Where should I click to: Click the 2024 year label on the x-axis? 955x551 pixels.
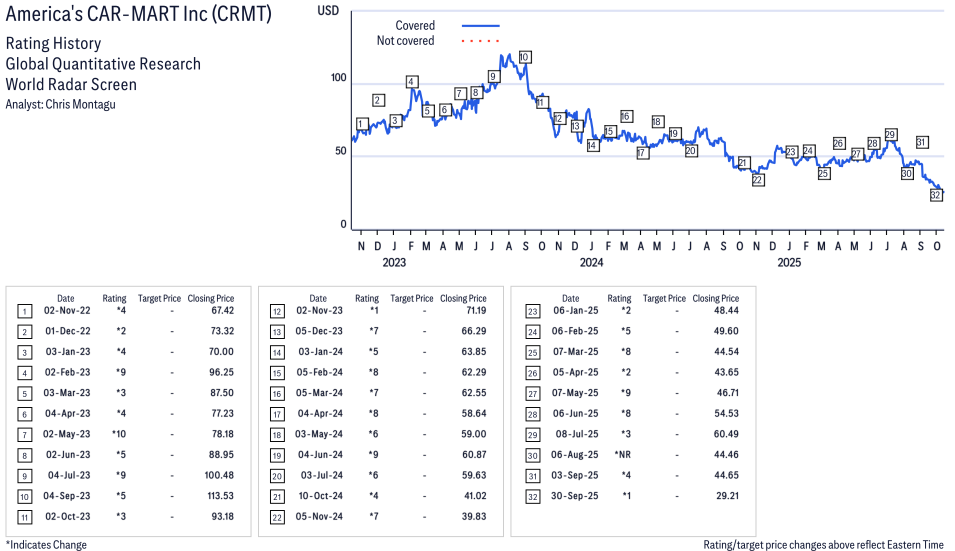pyautogui.click(x=591, y=263)
